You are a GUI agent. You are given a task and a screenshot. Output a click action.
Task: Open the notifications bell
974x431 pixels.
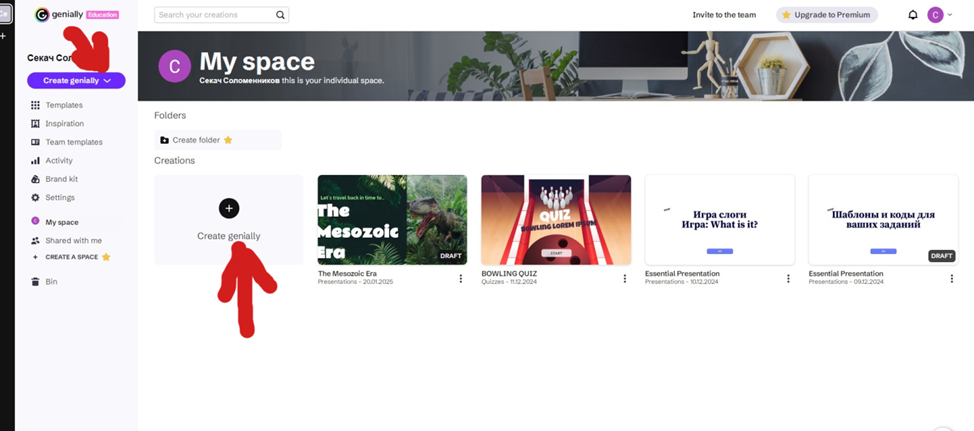point(913,15)
